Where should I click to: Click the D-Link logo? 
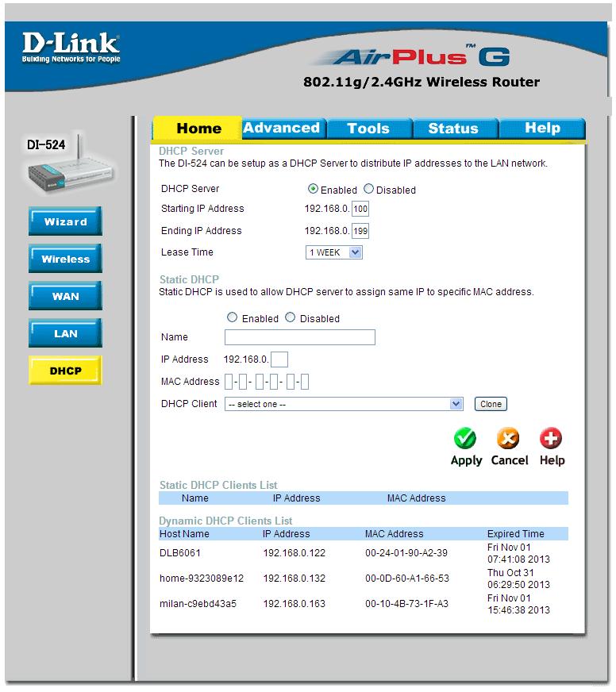[x=70, y=47]
